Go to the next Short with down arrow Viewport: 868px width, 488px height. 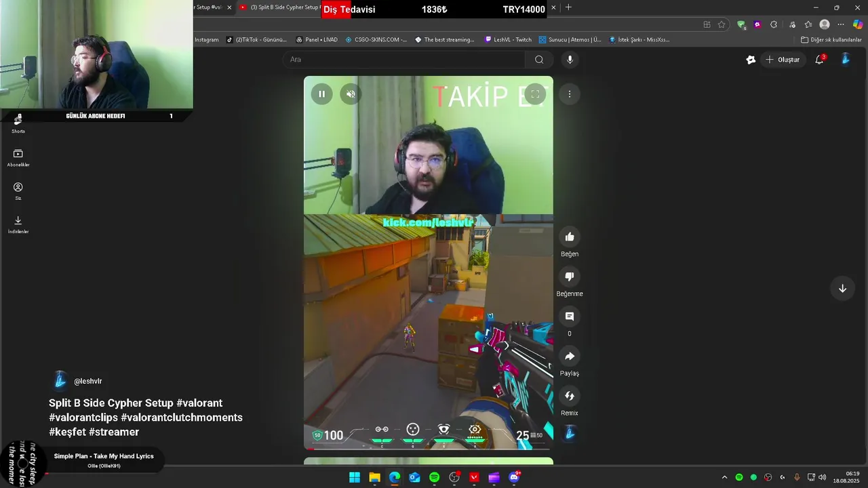coord(842,289)
